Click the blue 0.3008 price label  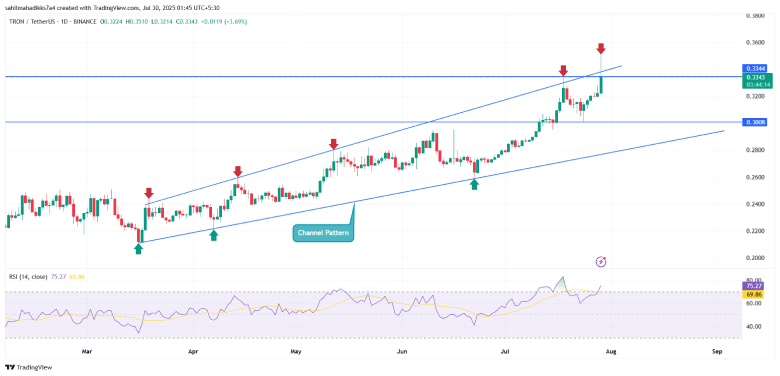[x=756, y=122]
